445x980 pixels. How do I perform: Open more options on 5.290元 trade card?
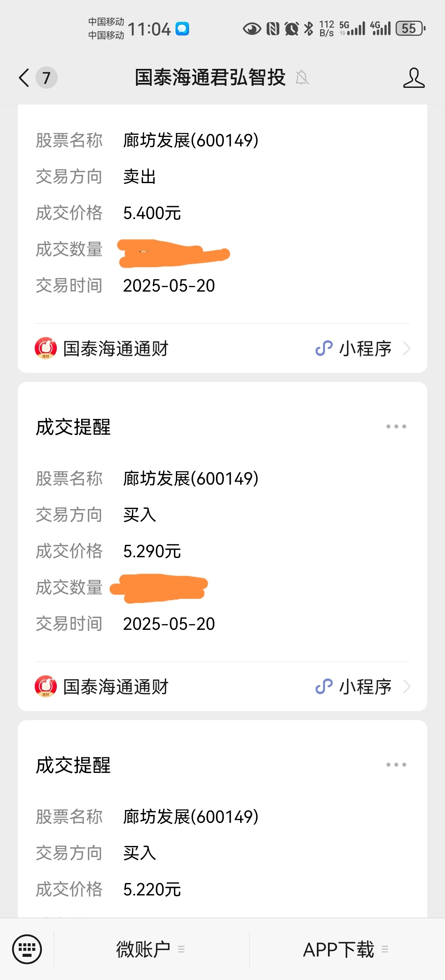point(396,426)
